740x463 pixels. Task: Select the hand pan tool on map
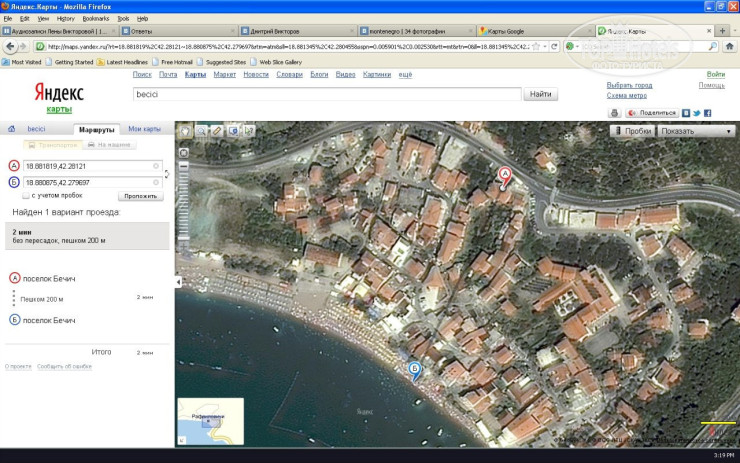(184, 130)
